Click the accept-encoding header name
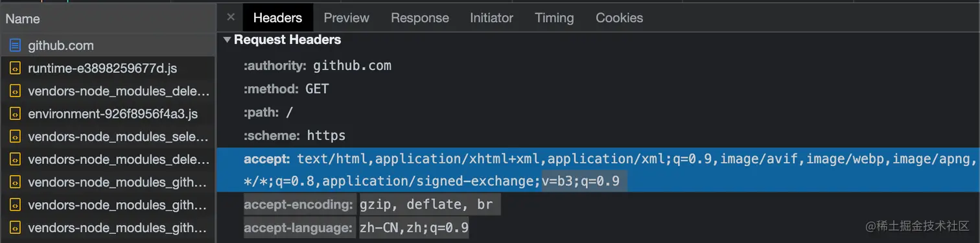The image size is (980, 243). 299,205
